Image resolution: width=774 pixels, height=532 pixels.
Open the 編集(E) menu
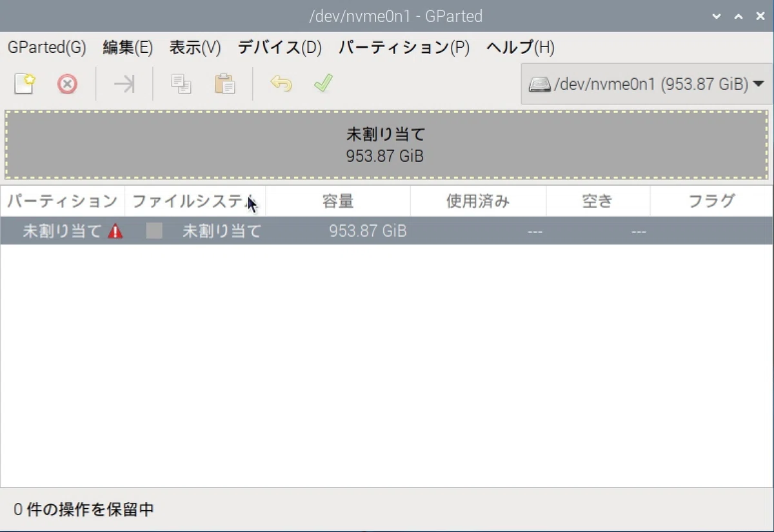128,48
